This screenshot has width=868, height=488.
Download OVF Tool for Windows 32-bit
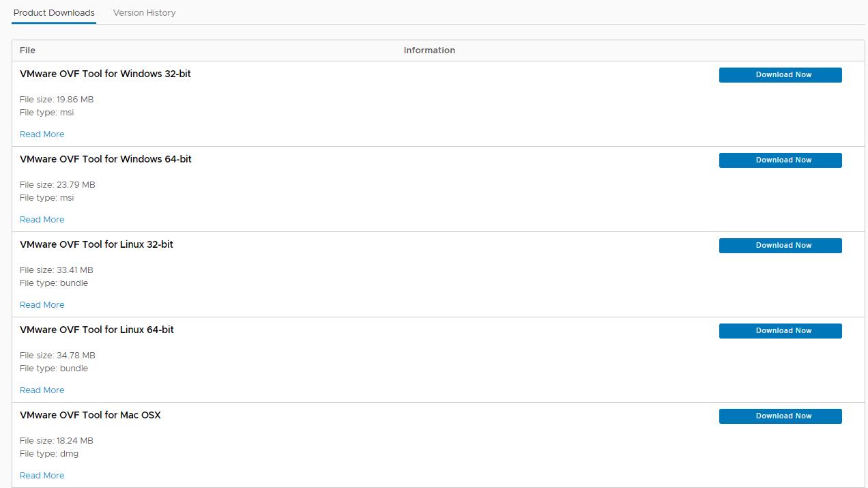780,75
